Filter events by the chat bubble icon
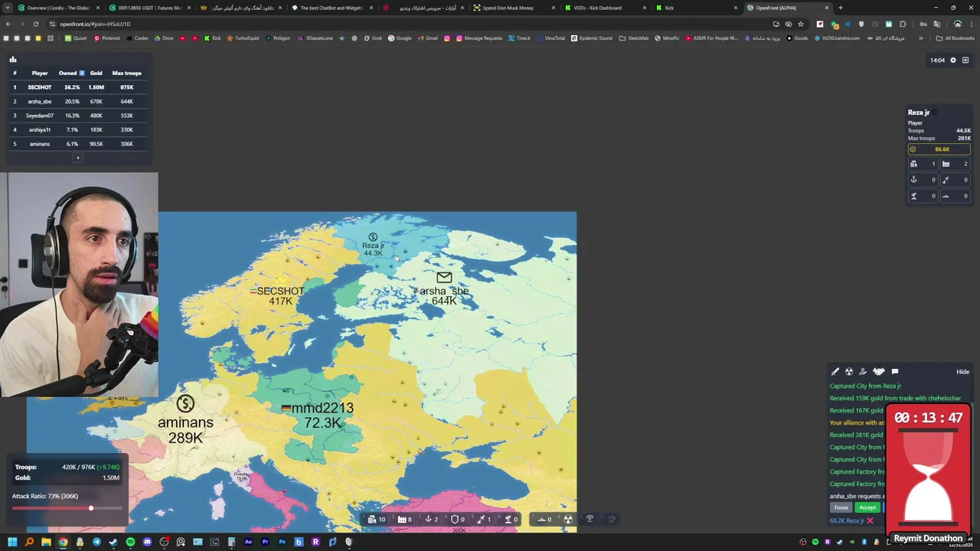This screenshot has height=551, width=980. click(895, 372)
